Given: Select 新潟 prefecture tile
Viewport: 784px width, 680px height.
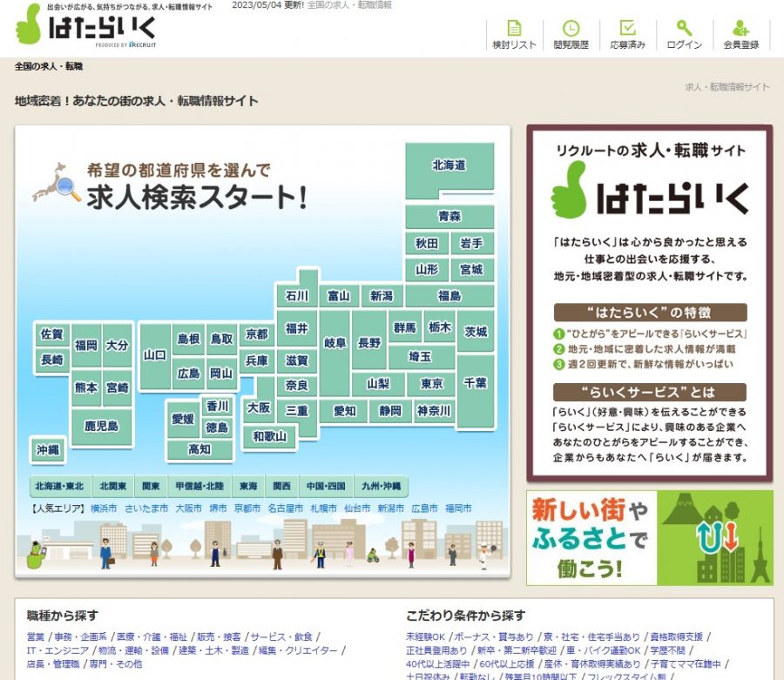Looking at the screenshot, I should pyautogui.click(x=382, y=296).
